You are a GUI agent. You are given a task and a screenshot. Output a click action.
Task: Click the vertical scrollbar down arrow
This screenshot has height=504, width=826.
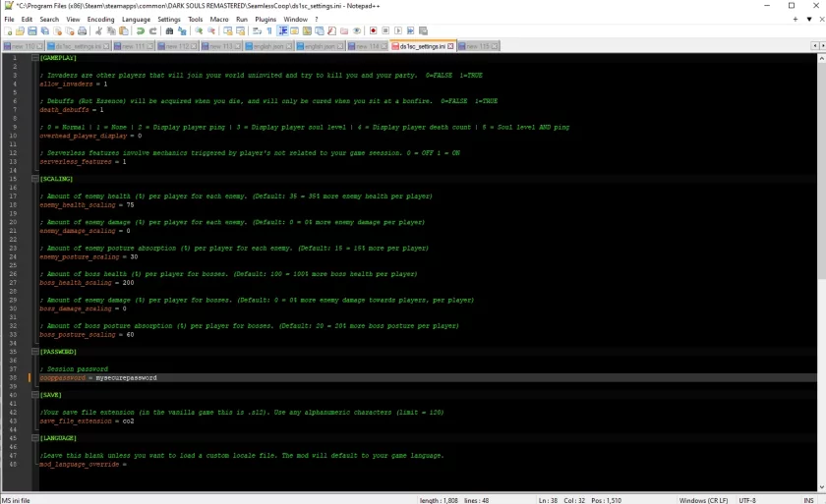(x=821, y=487)
